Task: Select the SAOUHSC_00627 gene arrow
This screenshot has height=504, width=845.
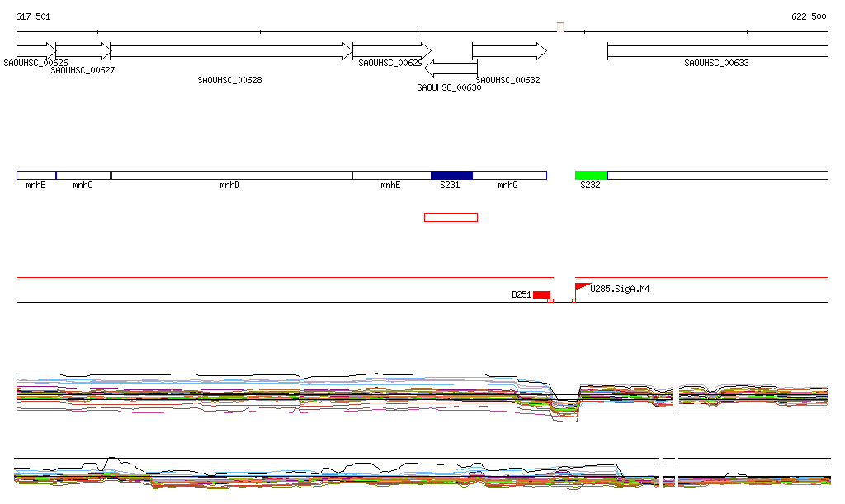Action: [83, 51]
